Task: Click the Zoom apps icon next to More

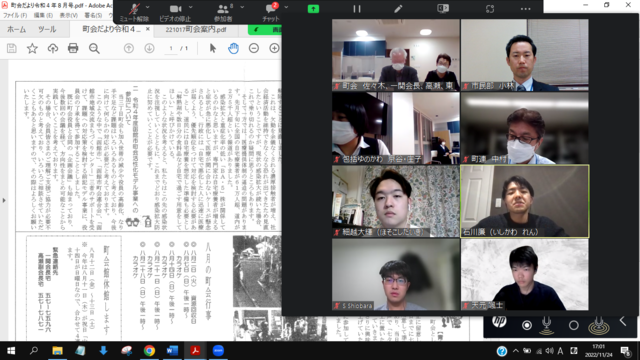Action: (490, 9)
